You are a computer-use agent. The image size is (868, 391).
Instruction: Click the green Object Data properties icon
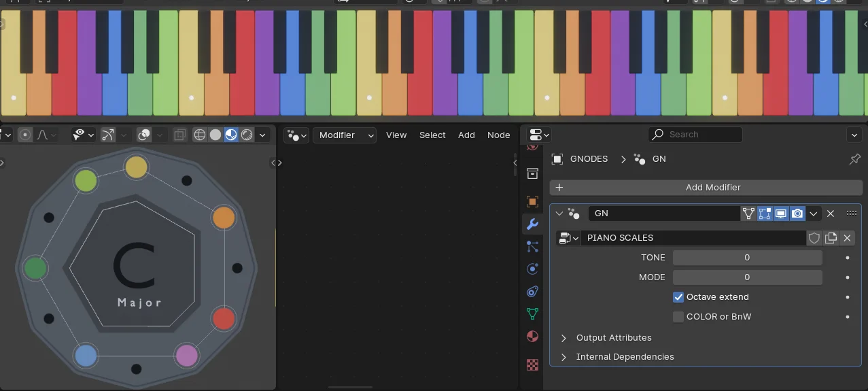click(x=532, y=313)
